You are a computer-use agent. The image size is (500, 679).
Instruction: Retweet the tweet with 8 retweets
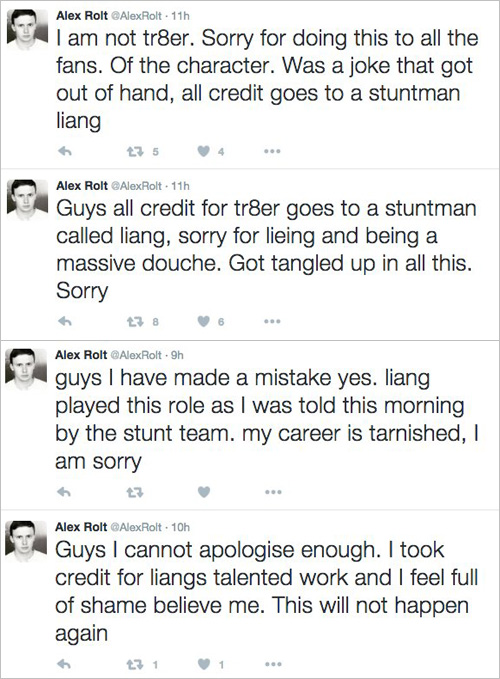pyautogui.click(x=134, y=321)
